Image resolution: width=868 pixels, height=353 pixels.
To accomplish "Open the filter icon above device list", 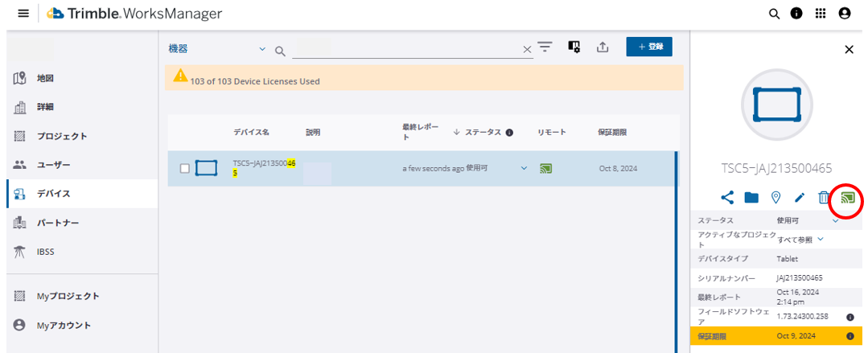I will 545,47.
